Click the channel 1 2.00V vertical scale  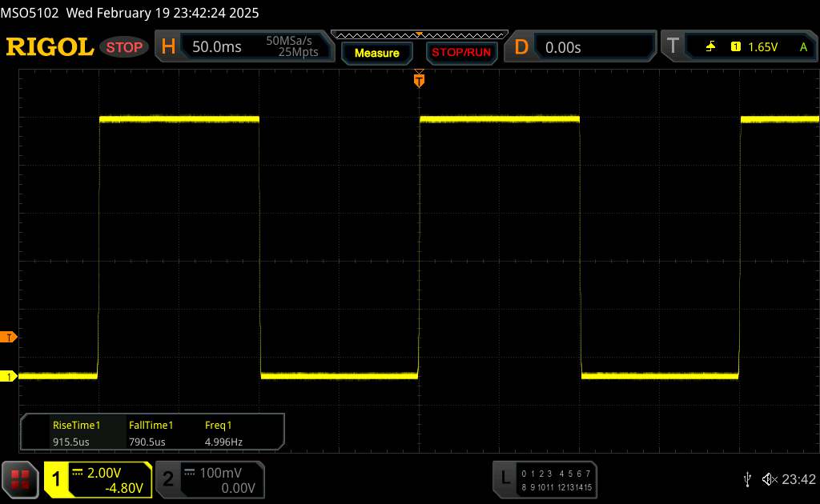pyautogui.click(x=103, y=473)
